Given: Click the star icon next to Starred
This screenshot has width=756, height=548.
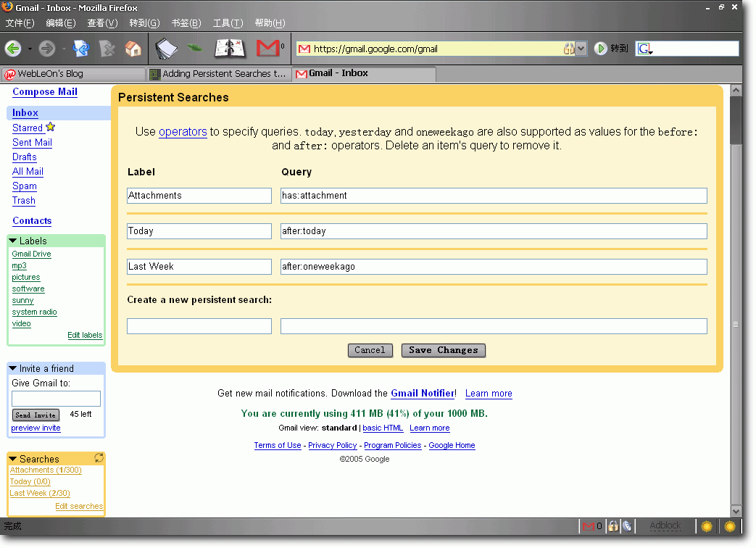Looking at the screenshot, I should click(x=51, y=128).
